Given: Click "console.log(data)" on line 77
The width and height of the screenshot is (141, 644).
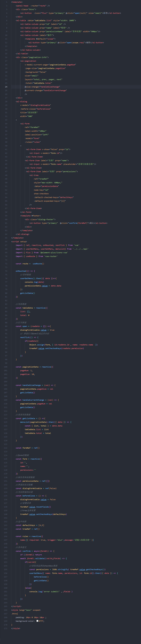Looking at the screenshot, I should click(34, 282).
